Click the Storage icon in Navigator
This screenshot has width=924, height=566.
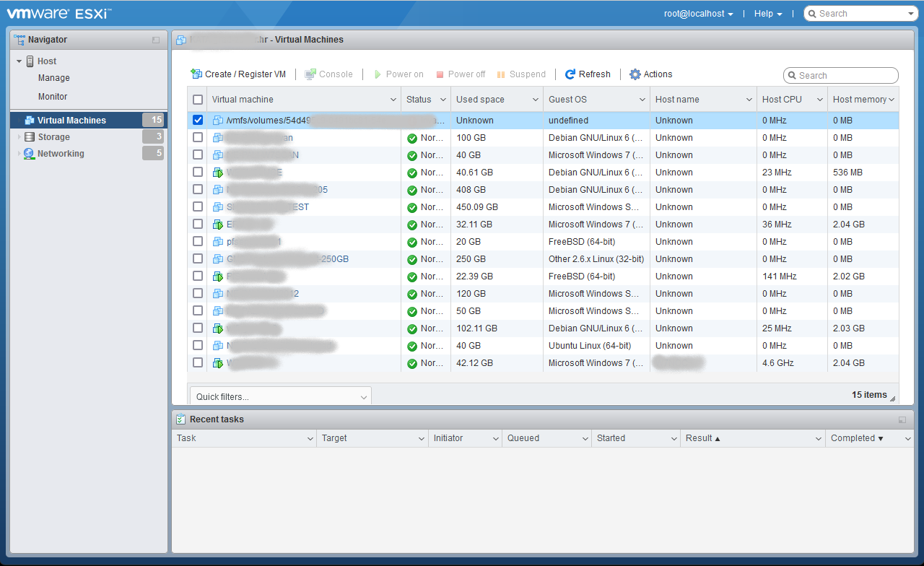pyautogui.click(x=30, y=137)
